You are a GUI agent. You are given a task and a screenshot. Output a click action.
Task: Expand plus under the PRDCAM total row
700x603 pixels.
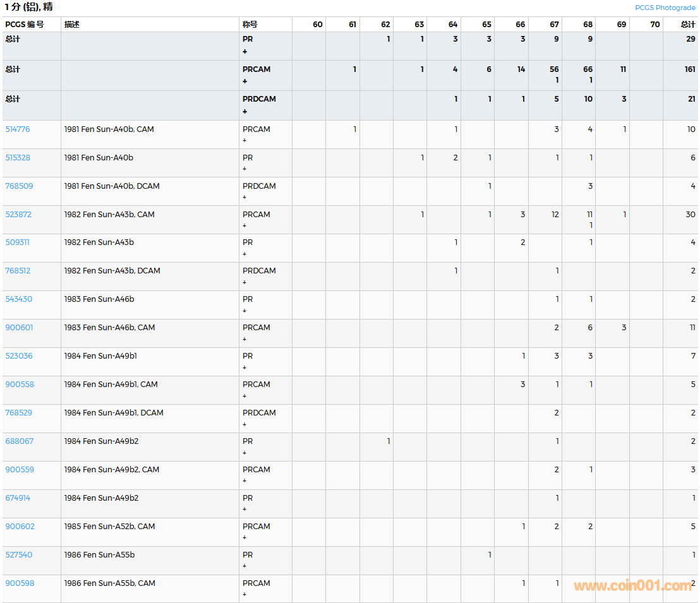pos(245,112)
